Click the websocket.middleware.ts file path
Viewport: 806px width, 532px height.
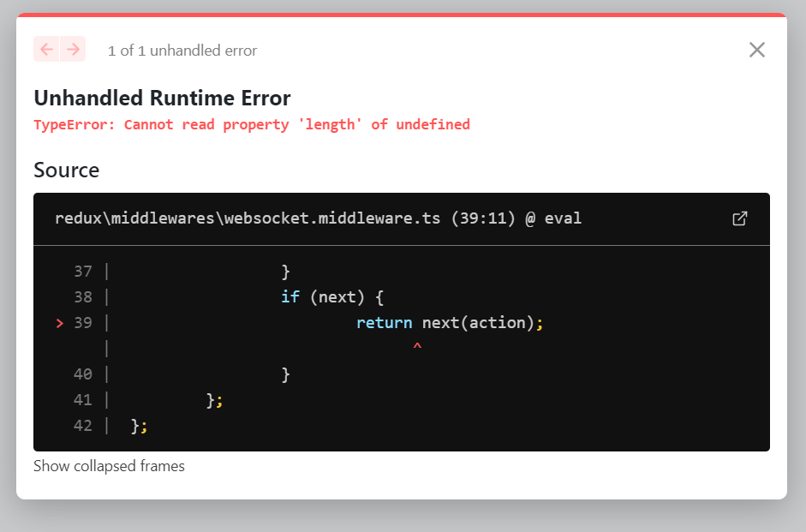(x=318, y=218)
